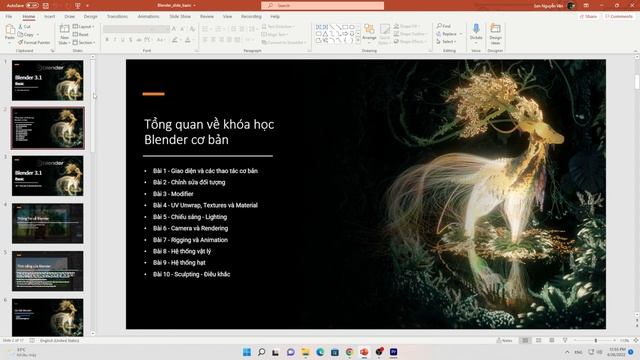Click the Ribbon Display Options button
640x360 pixels.
pos(586,6)
